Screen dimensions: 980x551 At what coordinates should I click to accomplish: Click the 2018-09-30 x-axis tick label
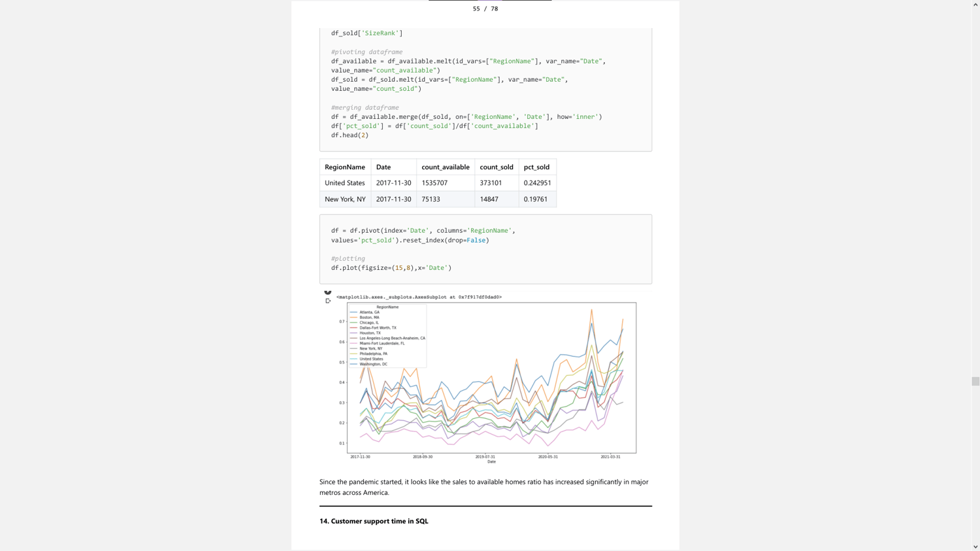pyautogui.click(x=423, y=457)
